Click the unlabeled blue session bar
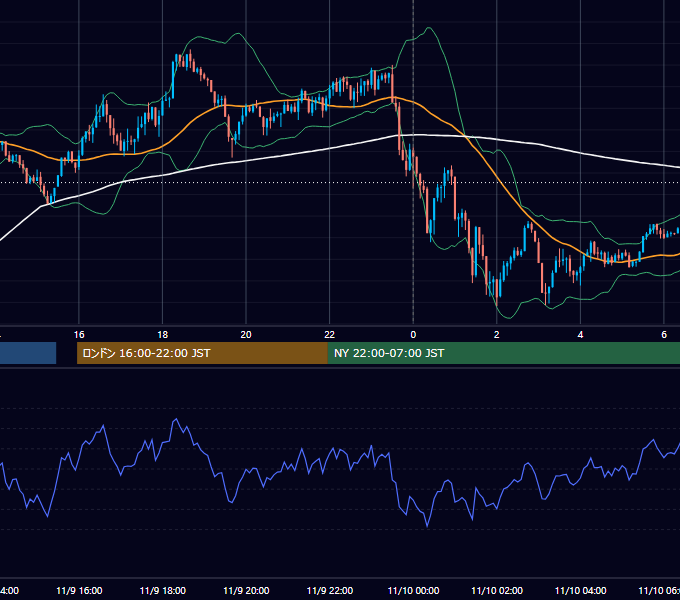The height and width of the screenshot is (600, 680). (x=28, y=353)
